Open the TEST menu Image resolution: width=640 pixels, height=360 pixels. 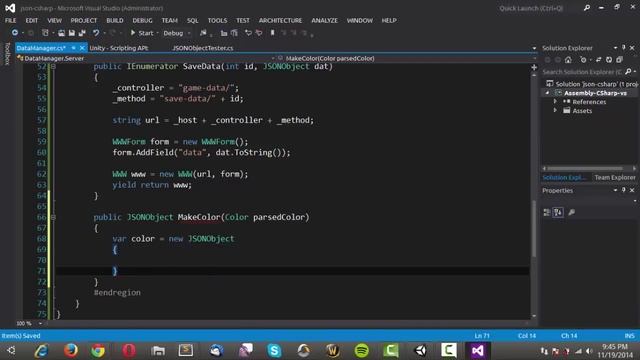click(x=243, y=20)
